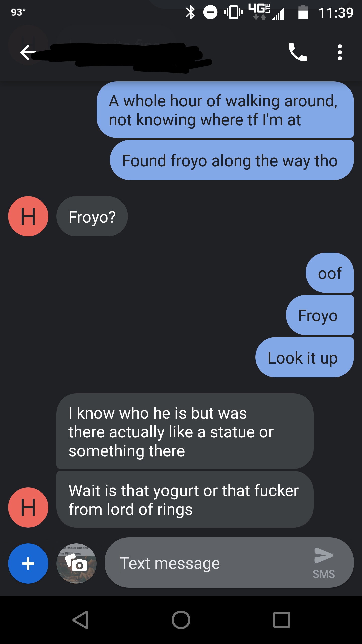The height and width of the screenshot is (644, 362).
Task: Select the 'Look it up' sent bubble
Action: click(305, 357)
